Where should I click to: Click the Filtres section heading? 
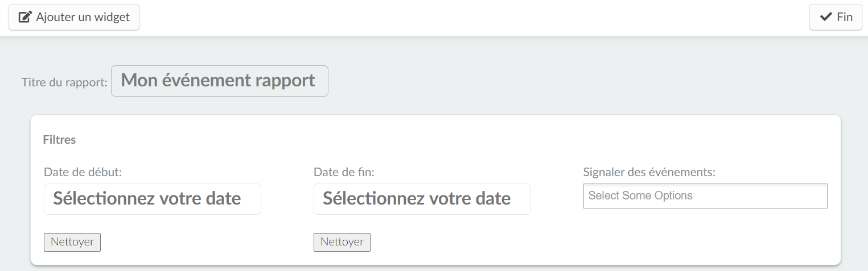click(59, 140)
